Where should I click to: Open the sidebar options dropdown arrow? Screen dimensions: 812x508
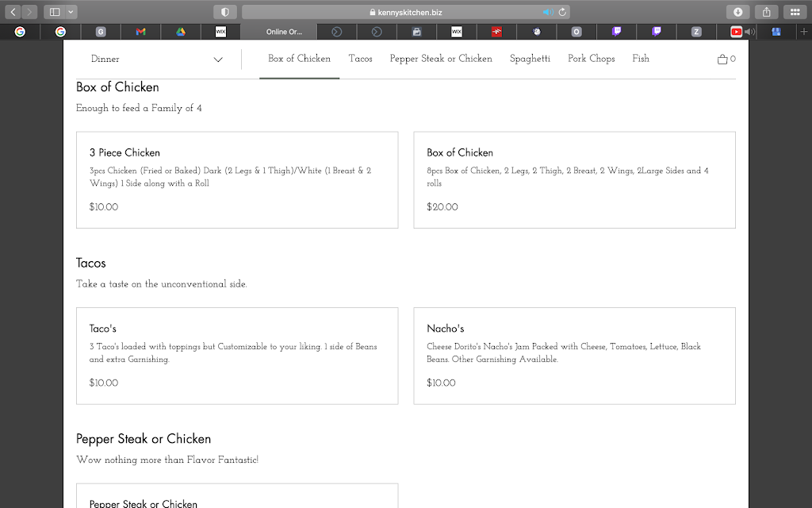click(x=71, y=12)
